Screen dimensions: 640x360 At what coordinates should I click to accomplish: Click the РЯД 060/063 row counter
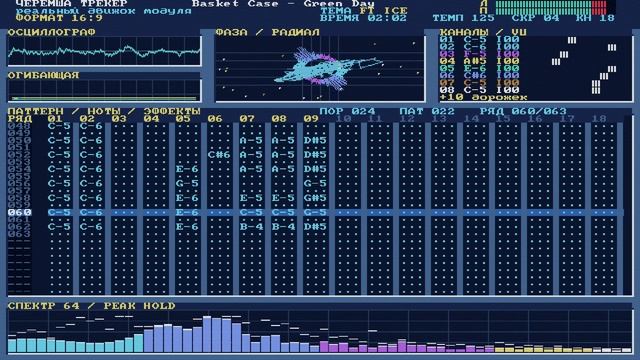coord(523,111)
